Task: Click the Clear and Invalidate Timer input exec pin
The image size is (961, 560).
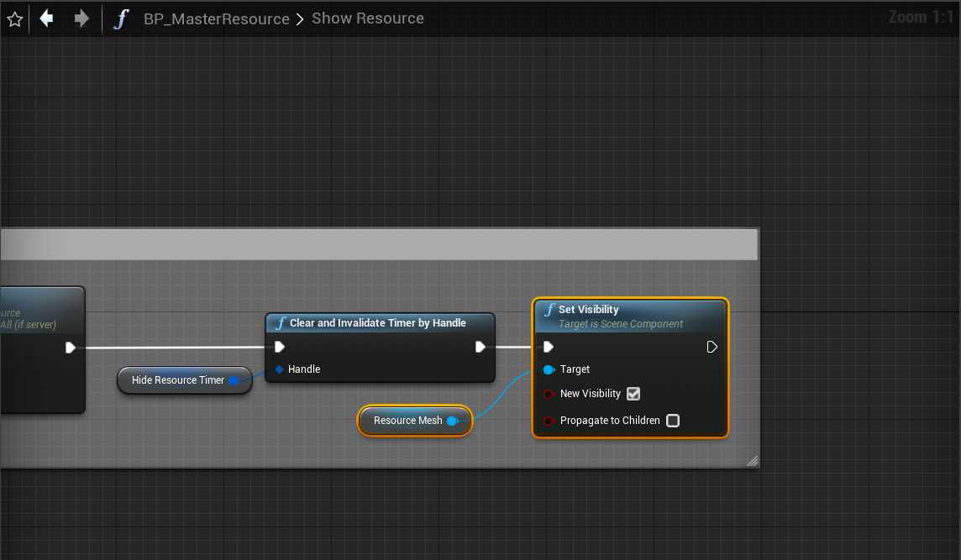Action: 280,347
